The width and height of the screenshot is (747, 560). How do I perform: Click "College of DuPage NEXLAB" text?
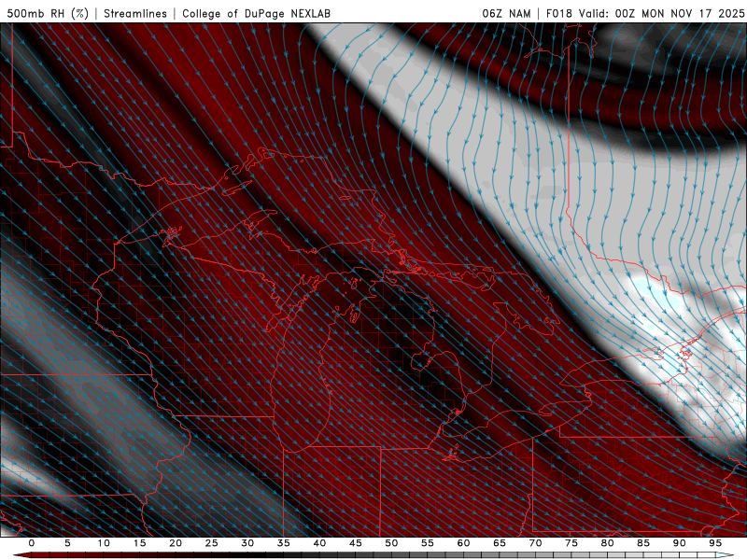tap(256, 13)
